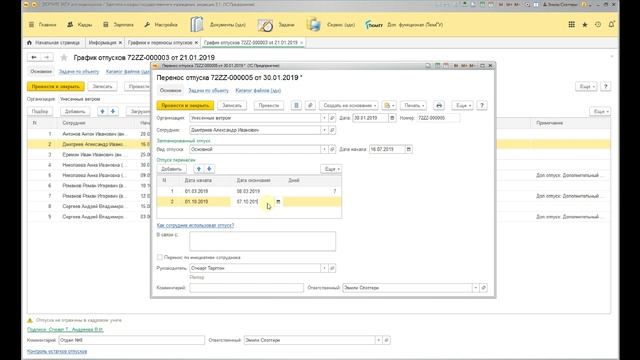The width and height of the screenshot is (640, 360).
Task: Open the notifications bell icon
Action: coord(611,24)
